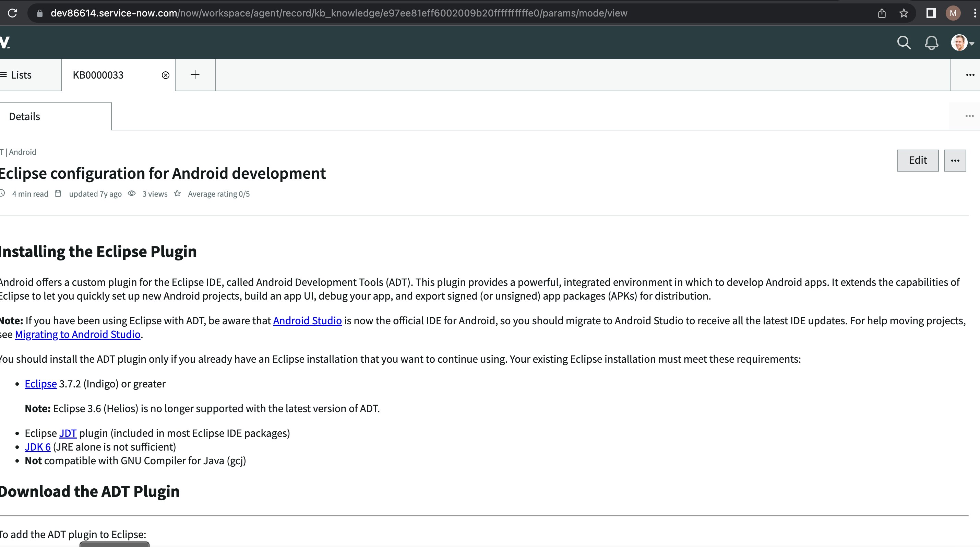Click the eye views icon
Image resolution: width=980 pixels, height=547 pixels.
pos(132,194)
